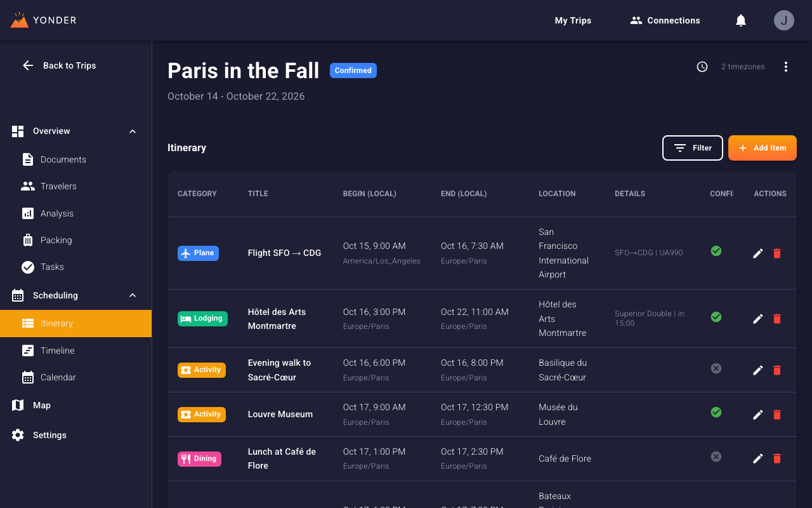Open the Timeline view in sidebar
The width and height of the screenshot is (812, 508).
click(57, 351)
